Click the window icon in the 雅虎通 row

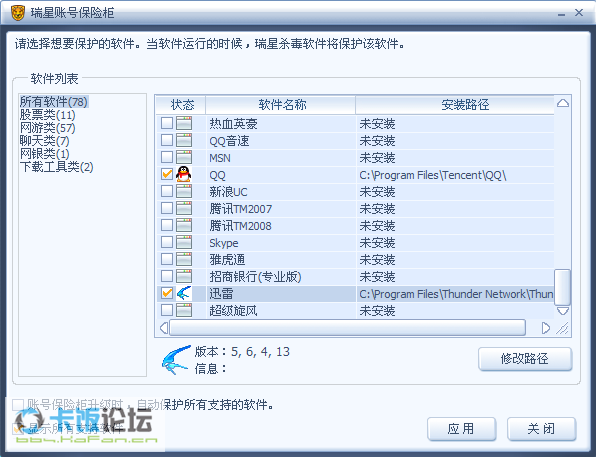(x=184, y=259)
